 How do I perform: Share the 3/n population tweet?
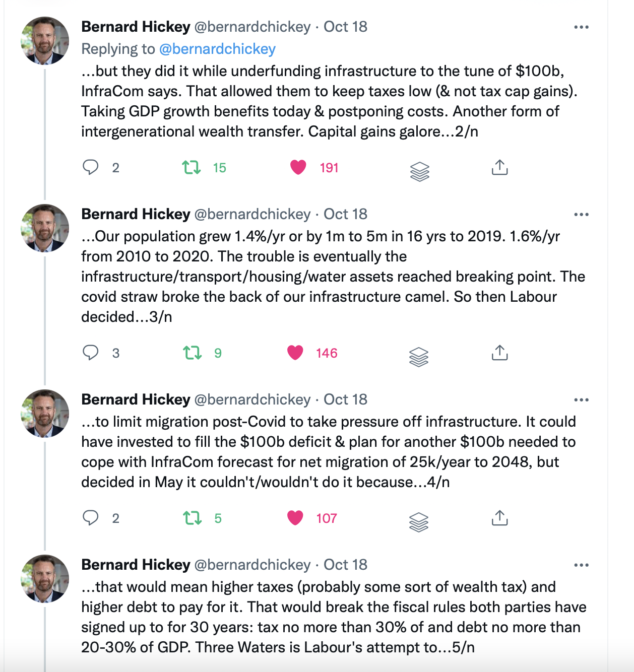[x=499, y=353]
